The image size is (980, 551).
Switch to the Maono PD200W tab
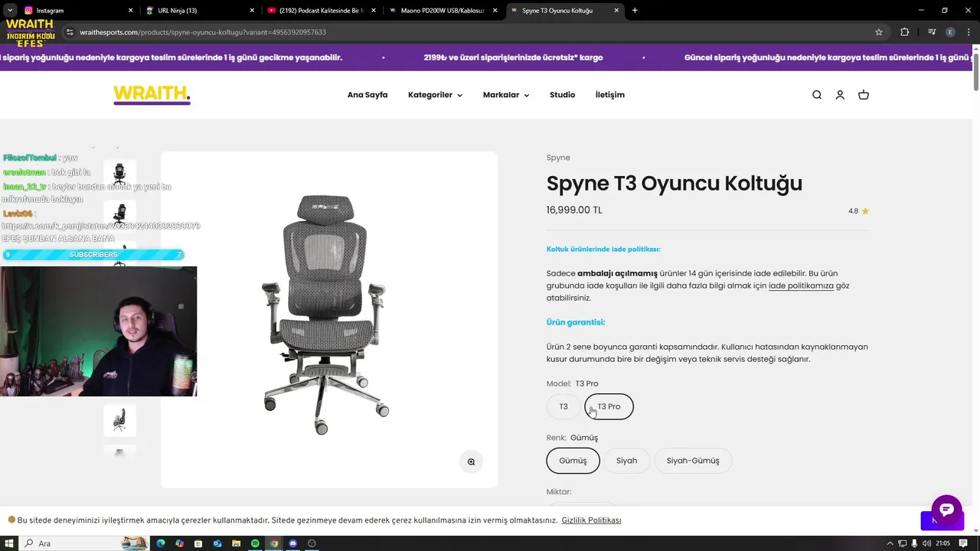[x=443, y=11]
